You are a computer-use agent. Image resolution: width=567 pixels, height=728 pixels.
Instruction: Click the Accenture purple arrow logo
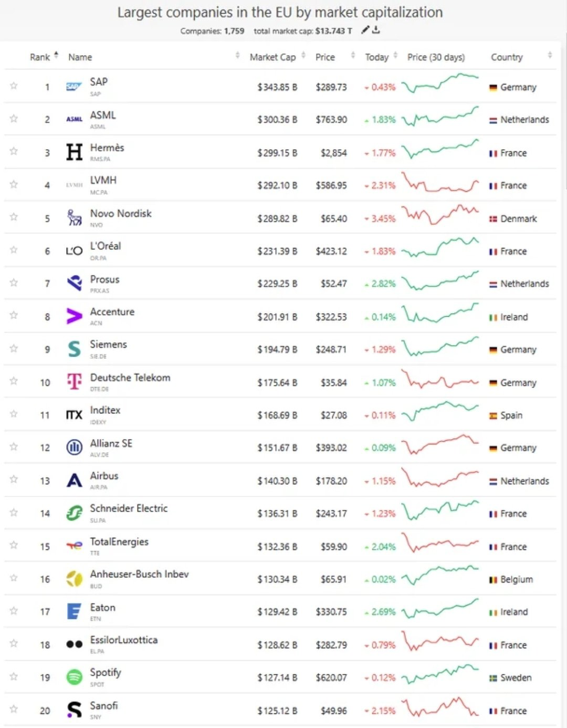[x=74, y=316]
